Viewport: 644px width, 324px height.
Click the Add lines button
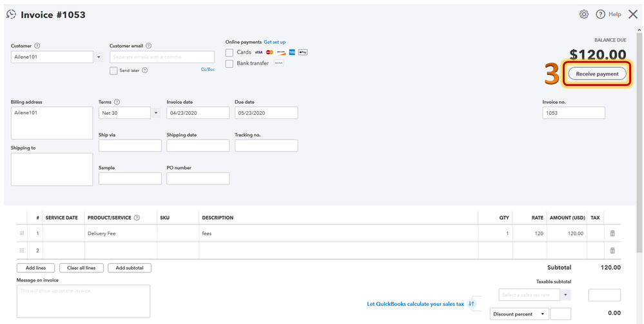(35, 268)
